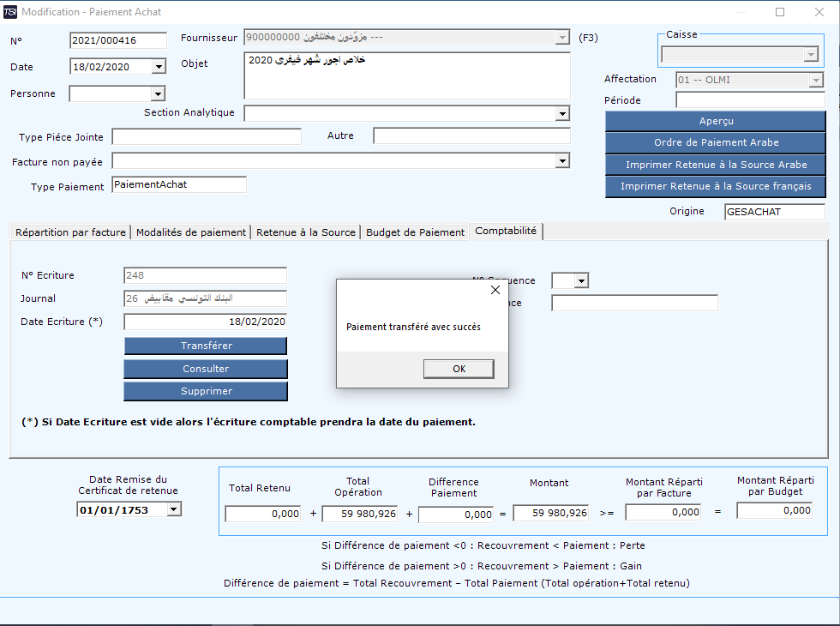Open Ordre de Paiement Arabe
This screenshot has height=626, width=840.
pyautogui.click(x=716, y=142)
